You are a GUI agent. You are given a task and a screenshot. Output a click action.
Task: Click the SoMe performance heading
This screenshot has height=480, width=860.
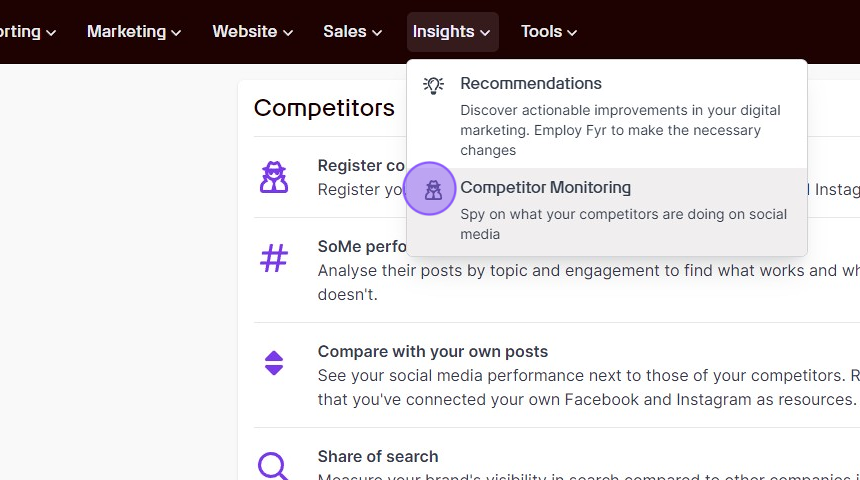coord(362,247)
